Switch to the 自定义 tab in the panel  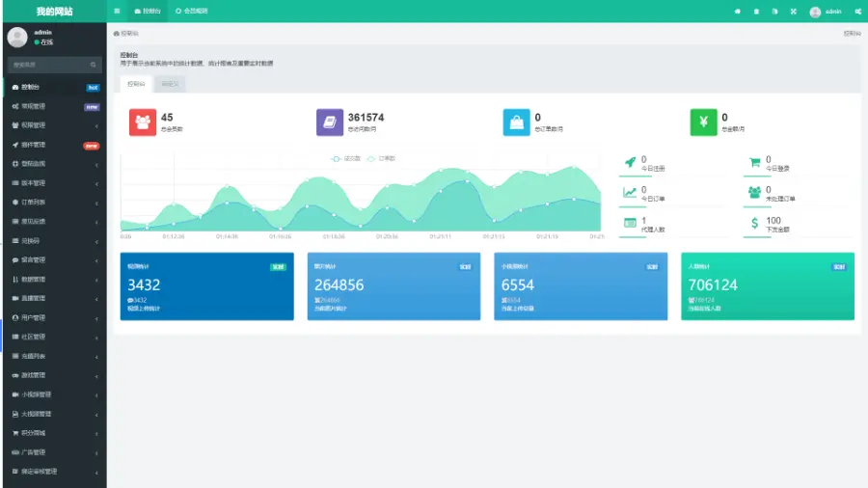click(170, 84)
